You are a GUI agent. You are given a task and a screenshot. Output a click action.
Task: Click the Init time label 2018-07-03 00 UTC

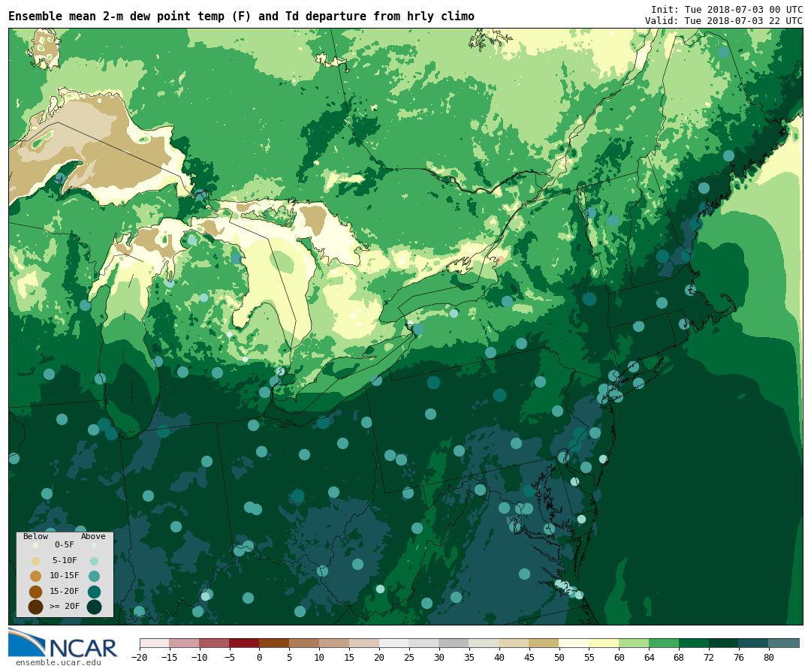click(727, 9)
